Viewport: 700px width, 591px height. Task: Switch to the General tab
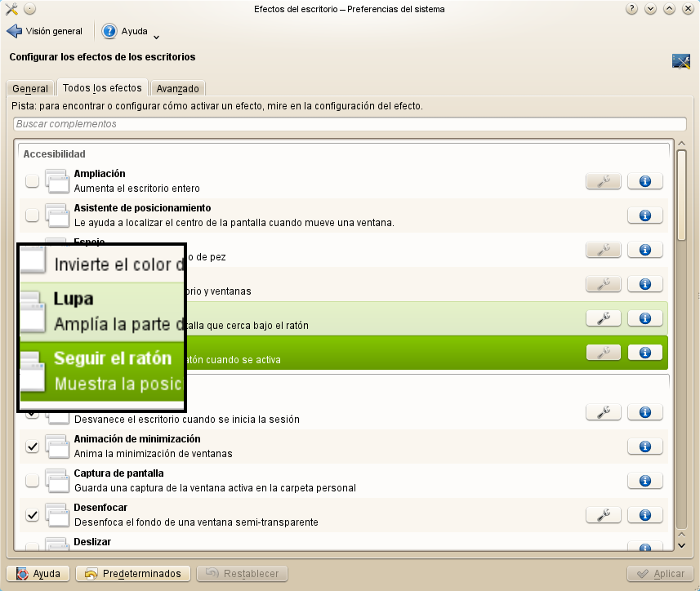[x=30, y=88]
